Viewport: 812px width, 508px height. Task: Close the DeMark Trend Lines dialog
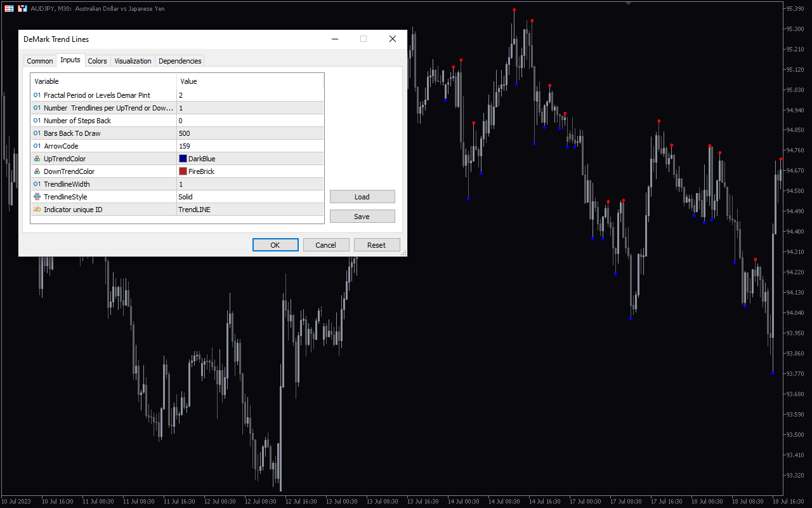pos(393,39)
